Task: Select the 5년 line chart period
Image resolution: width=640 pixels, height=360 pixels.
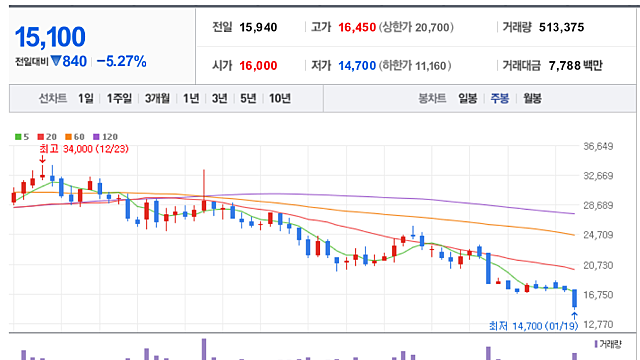Action: (248, 98)
